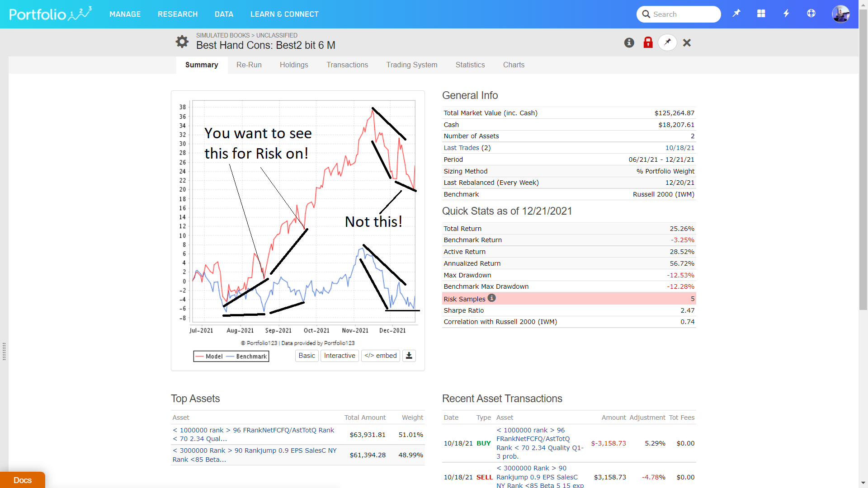Open the gear settings icon beside title
868x488 pixels.
click(x=182, y=42)
